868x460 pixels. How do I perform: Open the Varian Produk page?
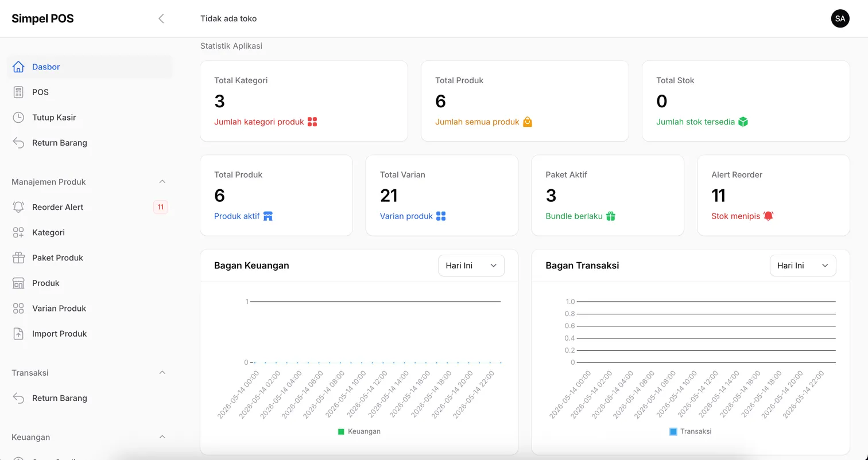[90, 308]
